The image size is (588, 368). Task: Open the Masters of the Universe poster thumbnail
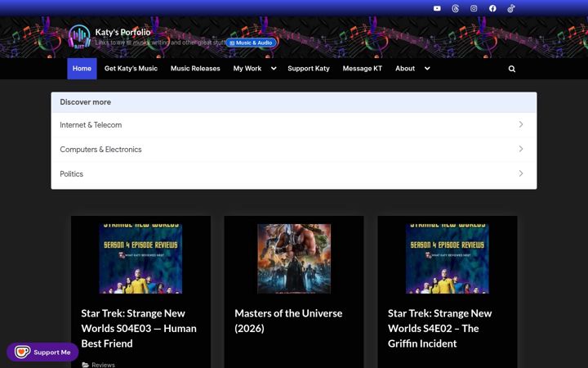coord(294,258)
